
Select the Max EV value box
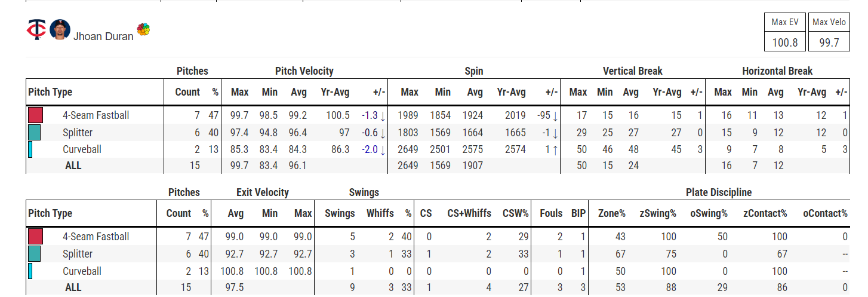(x=784, y=43)
